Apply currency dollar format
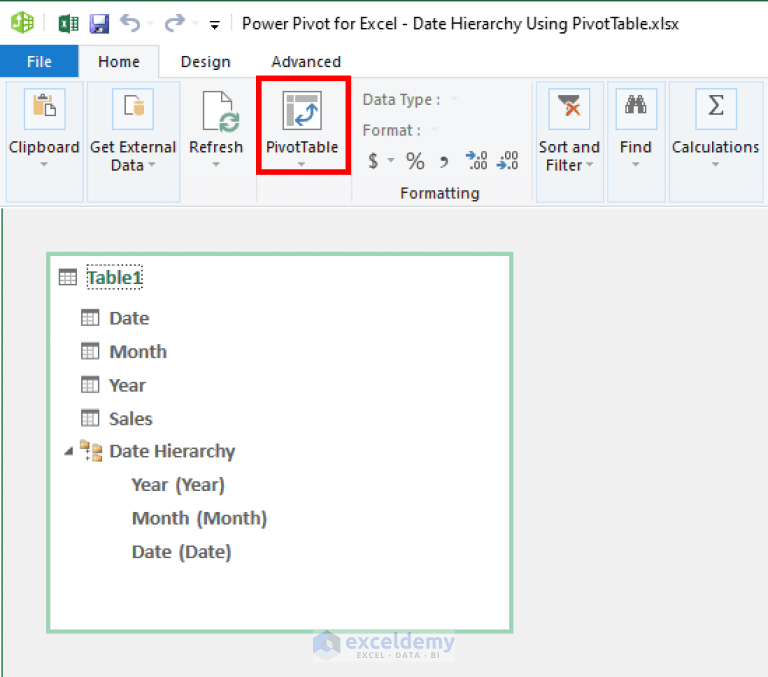768x677 pixels. pos(373,161)
